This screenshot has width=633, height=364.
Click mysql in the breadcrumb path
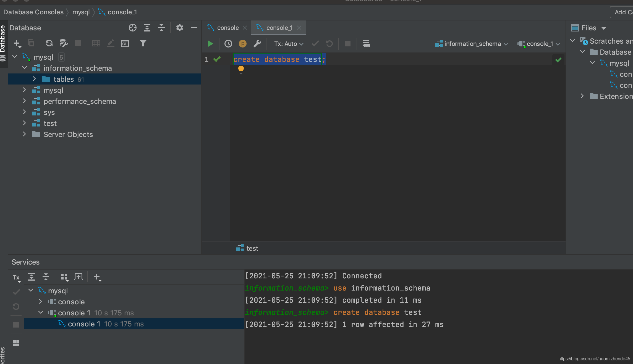(81, 12)
